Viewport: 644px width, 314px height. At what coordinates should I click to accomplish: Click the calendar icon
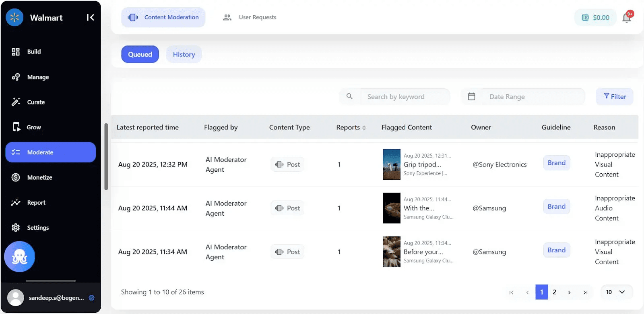472,96
